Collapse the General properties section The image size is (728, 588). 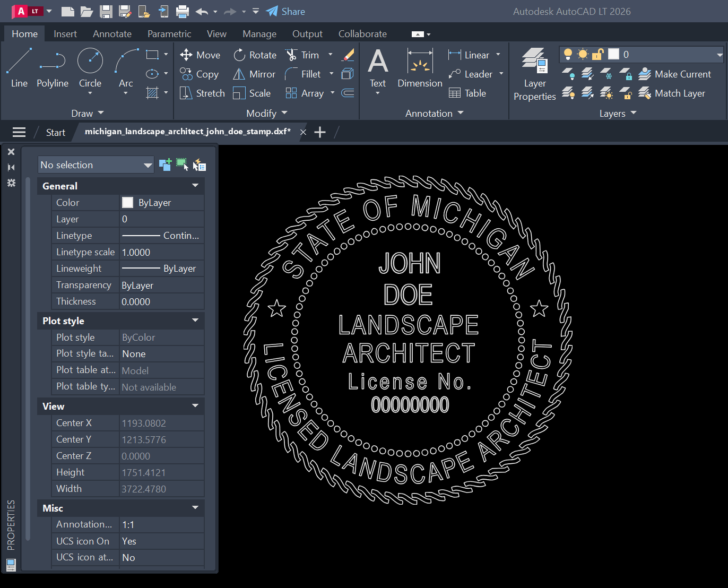195,186
